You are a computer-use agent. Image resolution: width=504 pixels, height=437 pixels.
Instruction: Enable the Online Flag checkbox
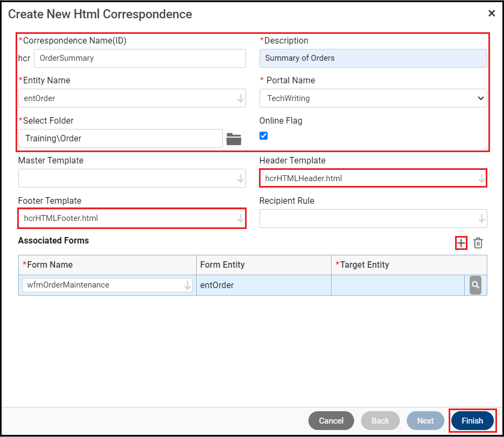point(263,136)
